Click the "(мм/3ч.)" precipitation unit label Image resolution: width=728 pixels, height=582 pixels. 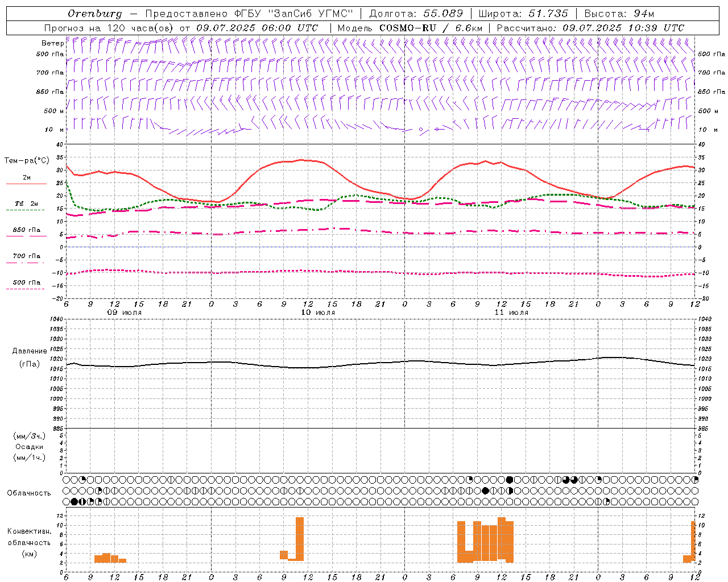click(x=30, y=436)
